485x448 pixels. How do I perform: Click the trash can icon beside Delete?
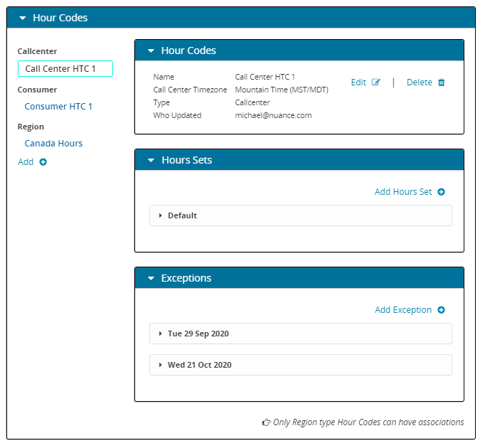point(441,82)
